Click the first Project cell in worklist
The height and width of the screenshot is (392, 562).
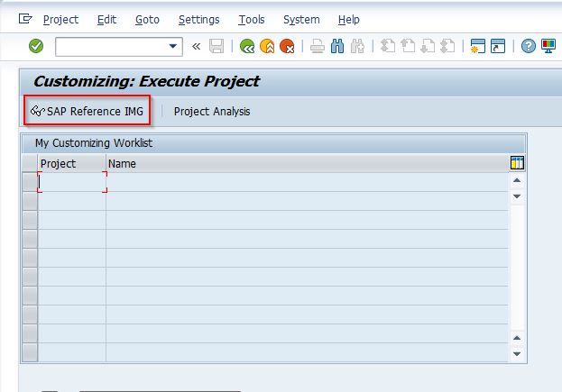71,182
